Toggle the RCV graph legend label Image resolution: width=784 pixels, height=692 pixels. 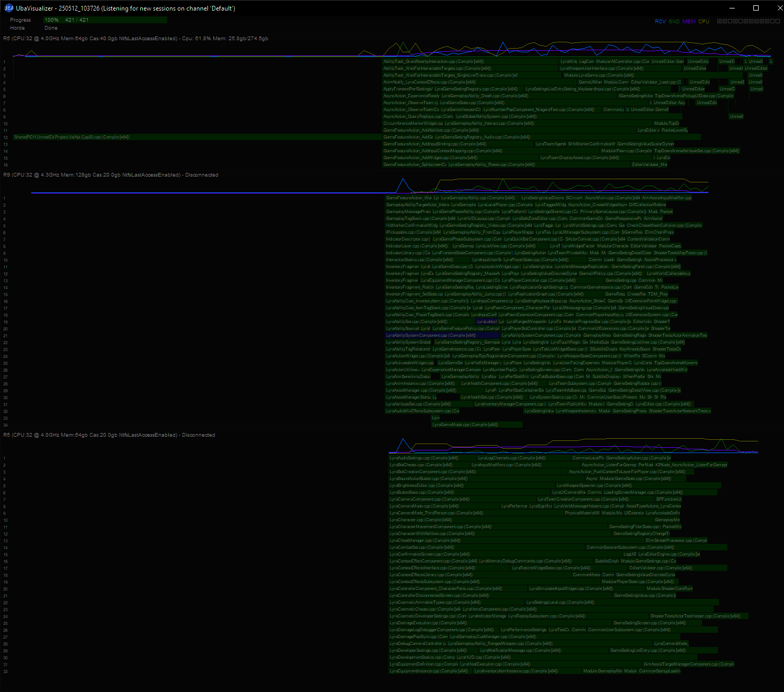pyautogui.click(x=660, y=22)
